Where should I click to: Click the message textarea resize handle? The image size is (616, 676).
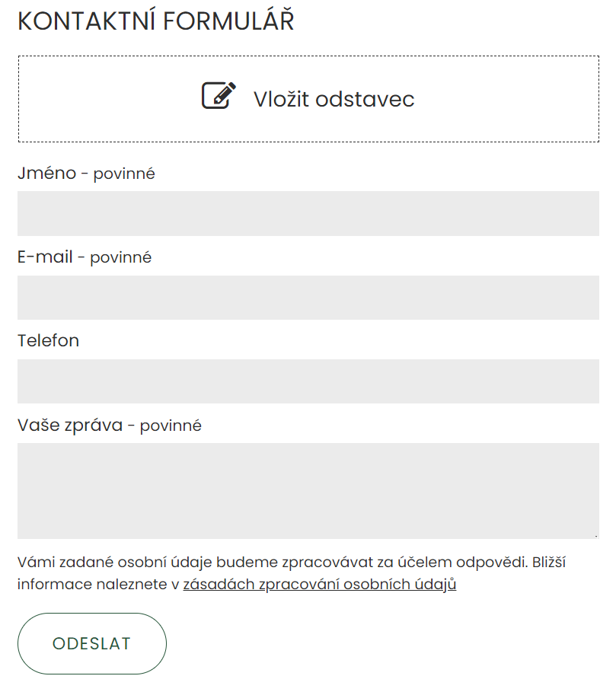pos(595,536)
